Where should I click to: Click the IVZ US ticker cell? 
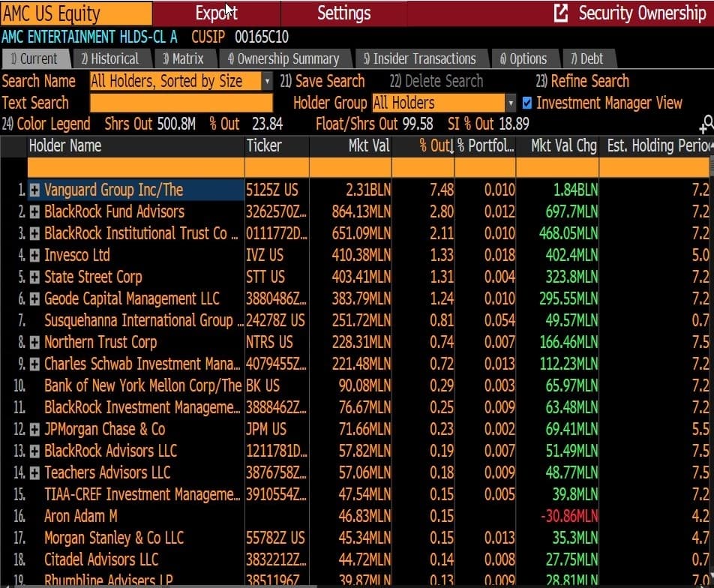265,255
